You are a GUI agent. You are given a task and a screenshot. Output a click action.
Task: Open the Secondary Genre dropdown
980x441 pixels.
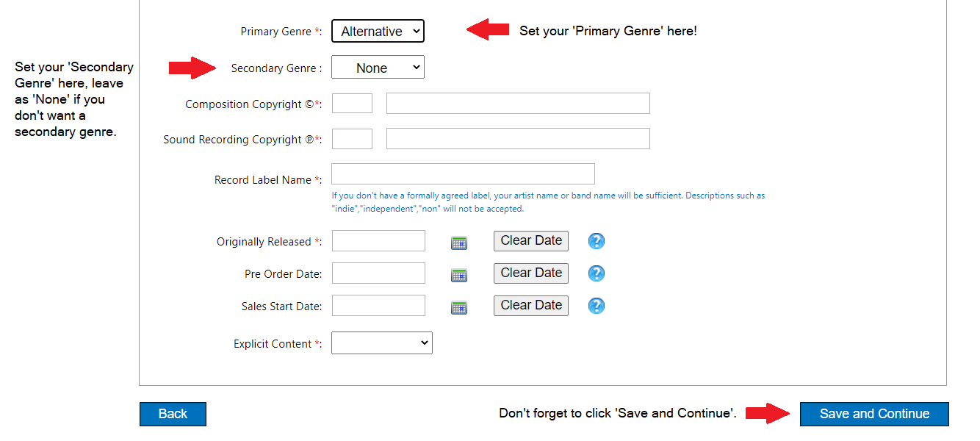click(x=378, y=67)
